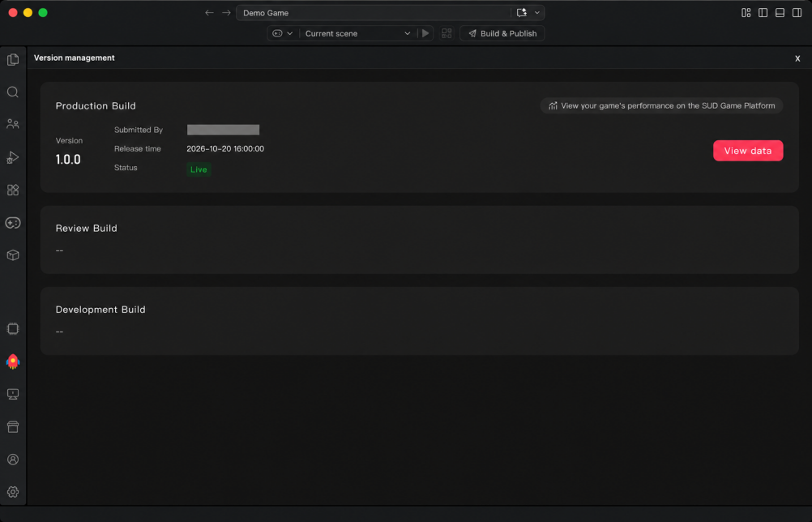Click the Live status badge
This screenshot has width=812, height=522.
pos(199,169)
